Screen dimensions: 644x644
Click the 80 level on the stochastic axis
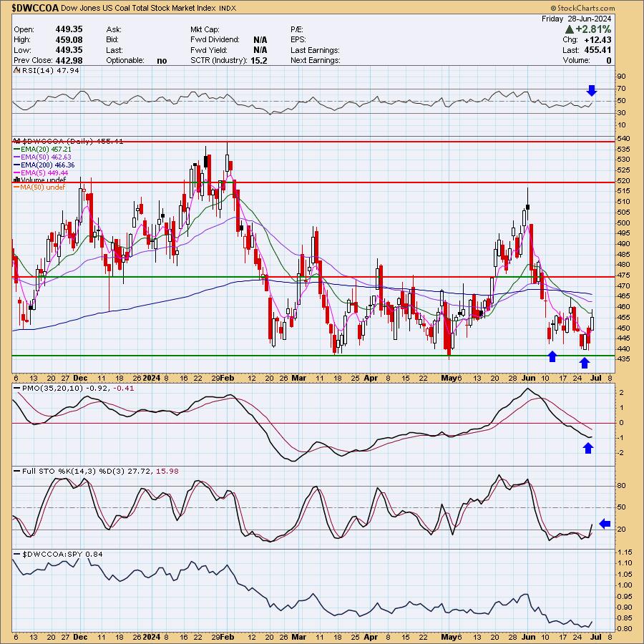pos(621,486)
